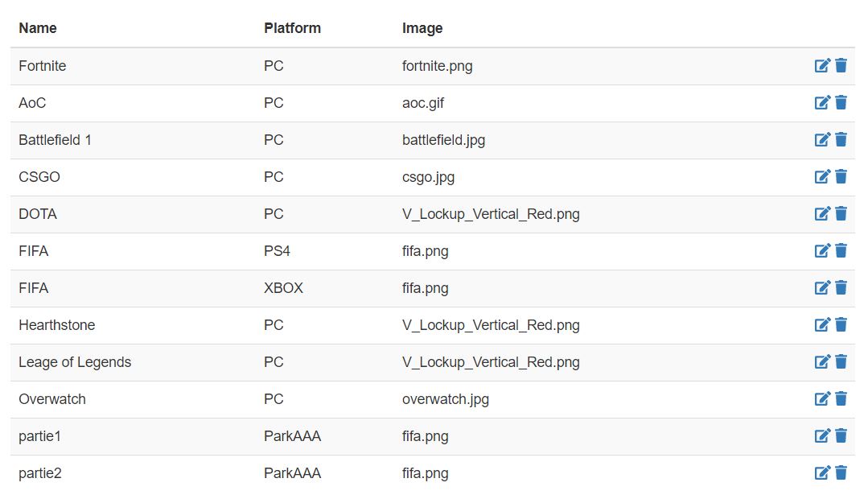Screen dimensions: 868x499
Task: Remove Hearthstone via its trash icon
Action: click(841, 324)
